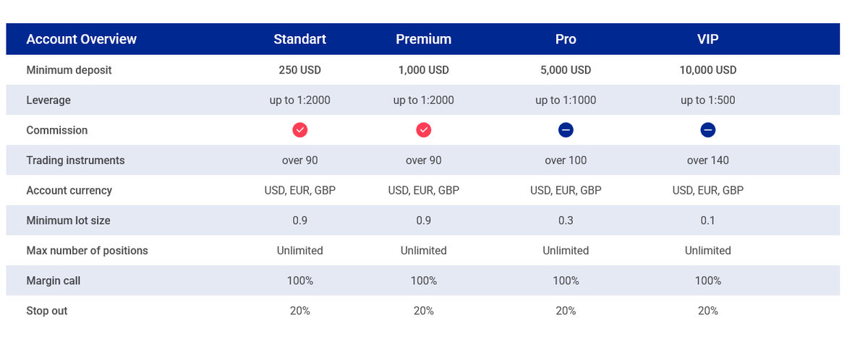
Task: Click the Account Overview heading
Action: [81, 39]
